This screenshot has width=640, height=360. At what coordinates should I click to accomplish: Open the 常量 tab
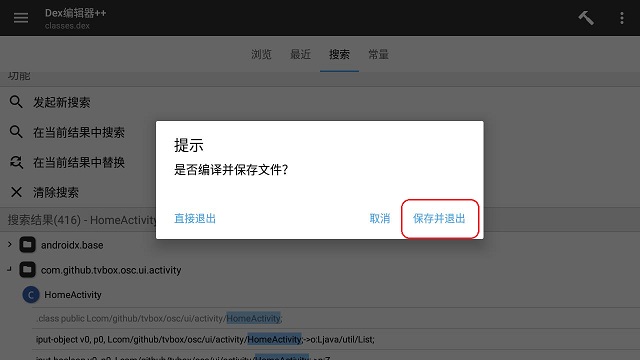pos(378,54)
